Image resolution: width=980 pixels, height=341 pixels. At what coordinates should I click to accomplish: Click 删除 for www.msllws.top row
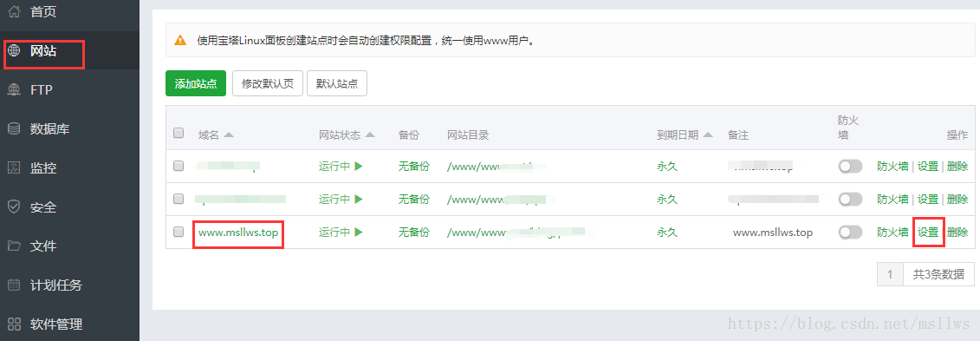point(957,233)
